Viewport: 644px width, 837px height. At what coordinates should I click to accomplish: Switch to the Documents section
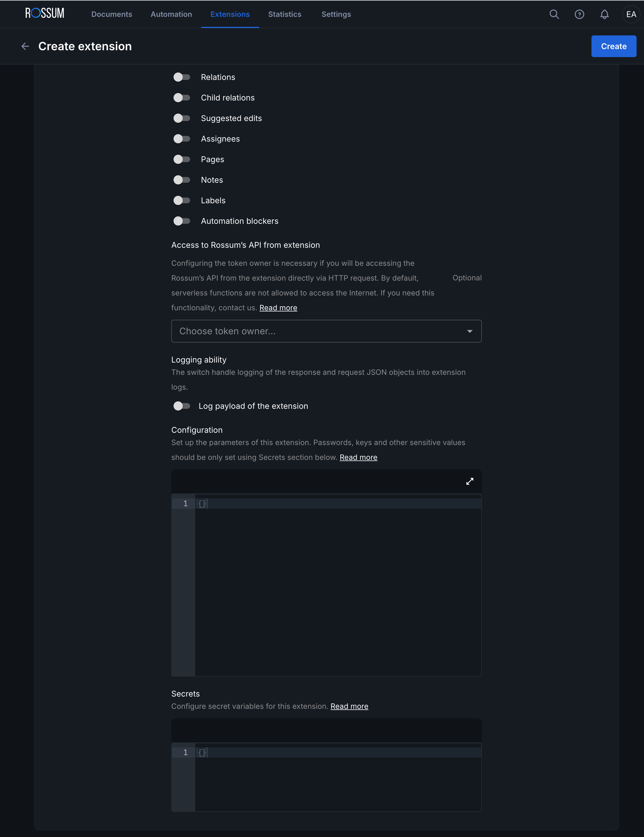(112, 14)
